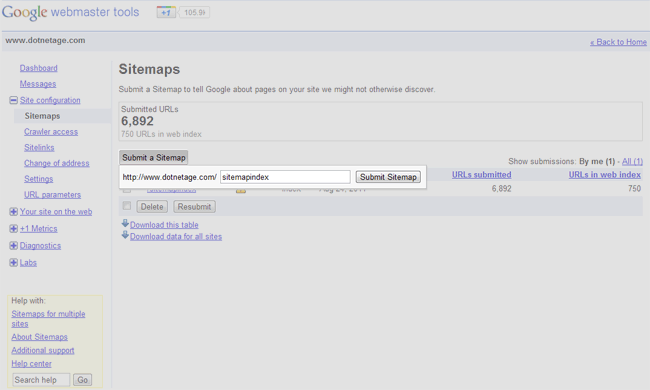Click the Download this table arrow icon
This screenshot has height=390, width=650.
pyautogui.click(x=125, y=224)
